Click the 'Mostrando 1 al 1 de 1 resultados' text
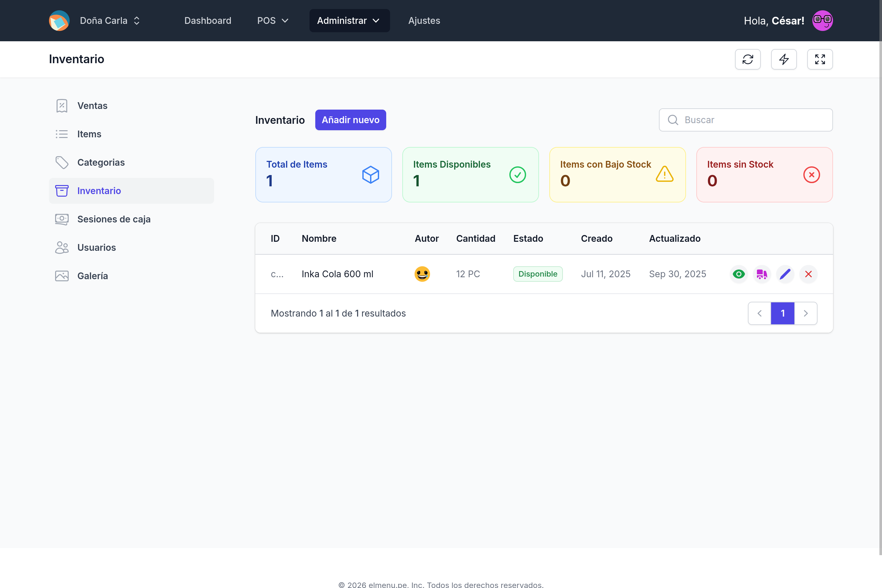 pos(338,313)
